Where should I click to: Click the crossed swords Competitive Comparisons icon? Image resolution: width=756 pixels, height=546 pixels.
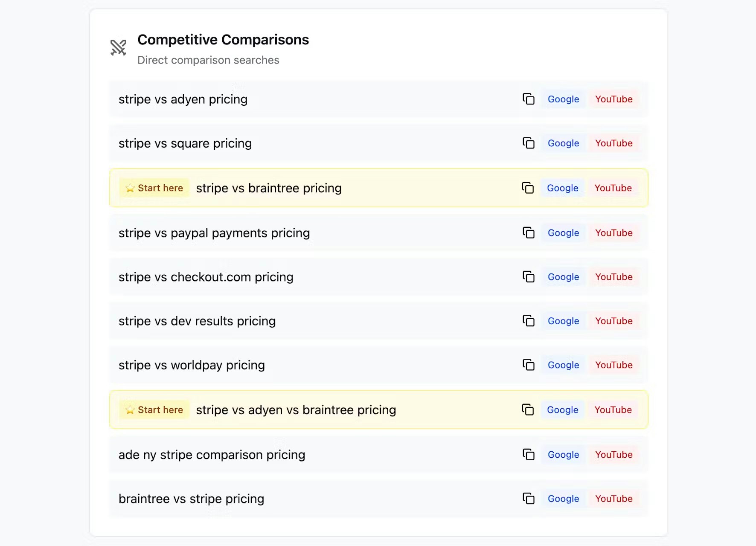point(117,48)
